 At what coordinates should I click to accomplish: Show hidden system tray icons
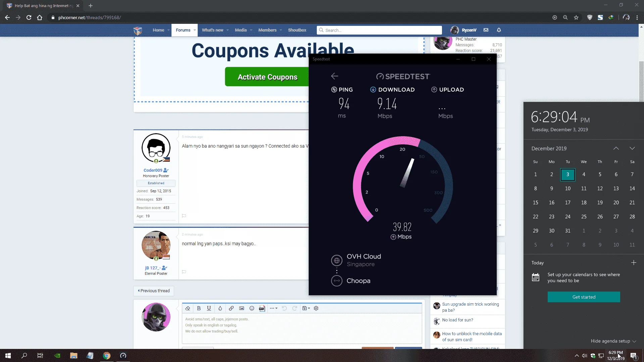tap(577, 356)
